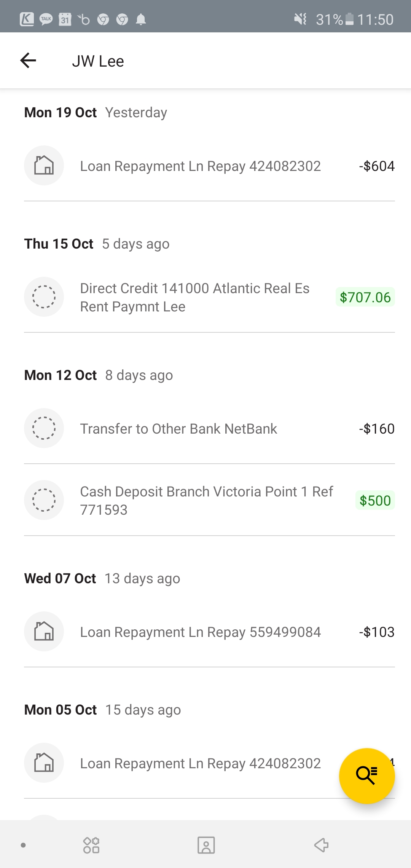Tap the green $500 deposit amount

click(x=375, y=501)
